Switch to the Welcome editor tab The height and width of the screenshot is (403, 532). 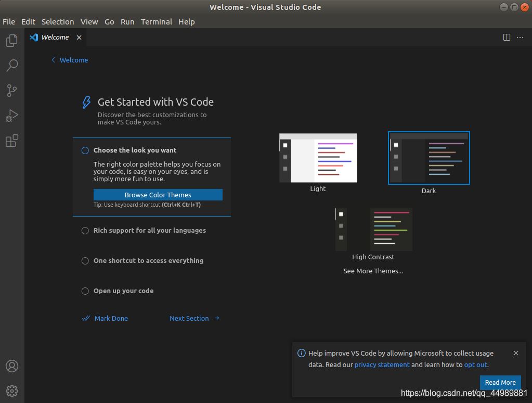(55, 37)
